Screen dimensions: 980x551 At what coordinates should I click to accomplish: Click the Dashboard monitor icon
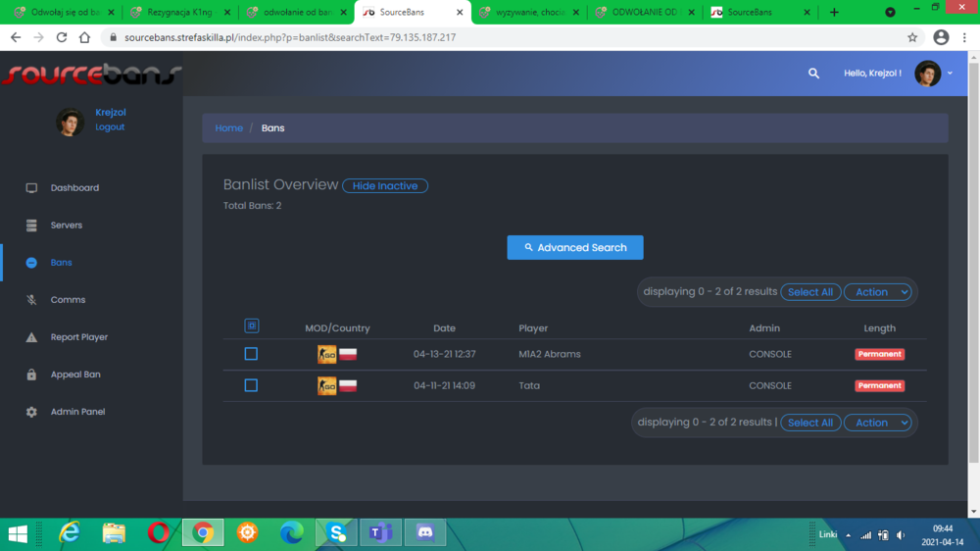click(31, 187)
